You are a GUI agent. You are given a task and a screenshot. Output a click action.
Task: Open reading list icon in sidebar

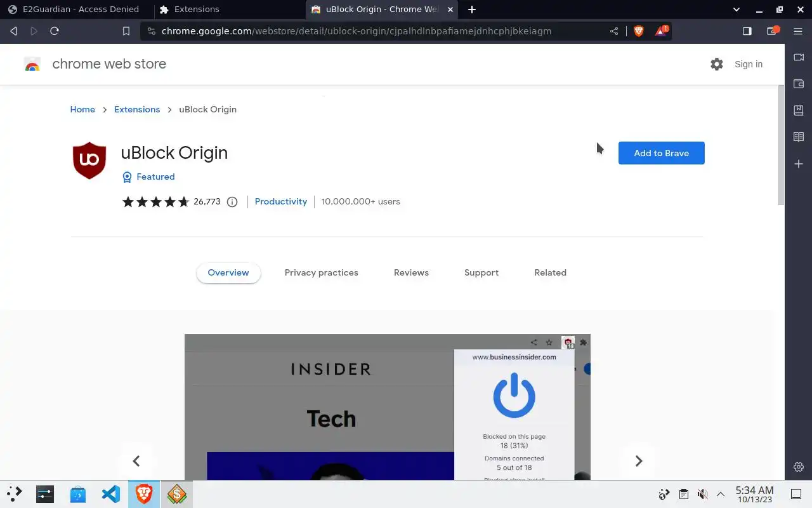[799, 137]
